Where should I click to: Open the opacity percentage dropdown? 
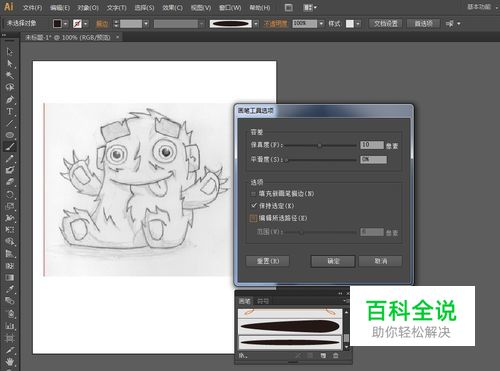point(321,24)
